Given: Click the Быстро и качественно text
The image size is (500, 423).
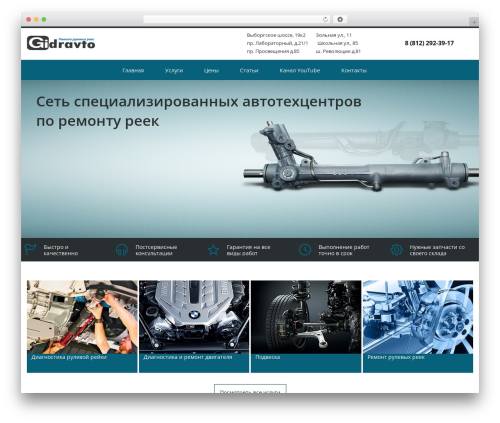Looking at the screenshot, I should [61, 250].
